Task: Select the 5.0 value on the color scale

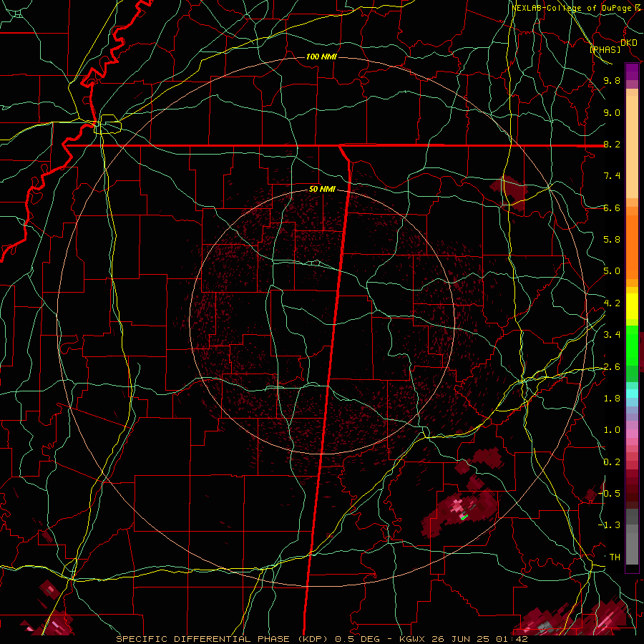Action: [x=612, y=271]
